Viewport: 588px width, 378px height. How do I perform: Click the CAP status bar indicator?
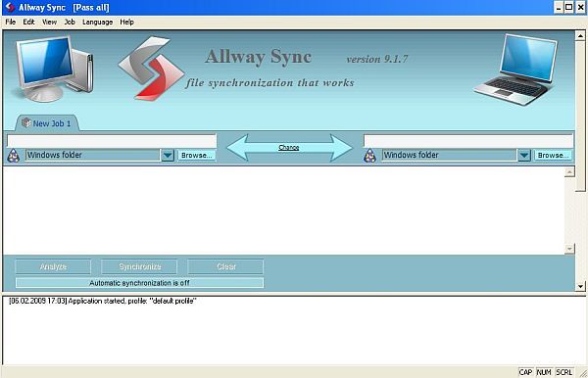[525, 372]
